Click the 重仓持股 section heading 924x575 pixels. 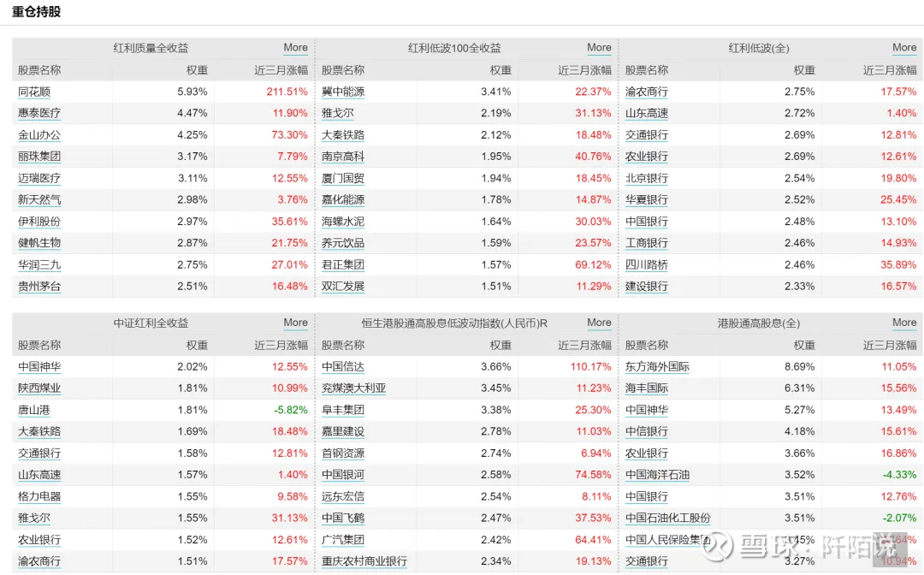37,12
